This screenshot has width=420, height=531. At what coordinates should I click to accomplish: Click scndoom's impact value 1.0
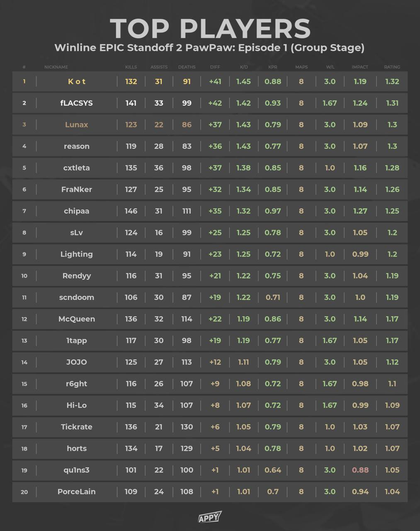[x=360, y=297]
